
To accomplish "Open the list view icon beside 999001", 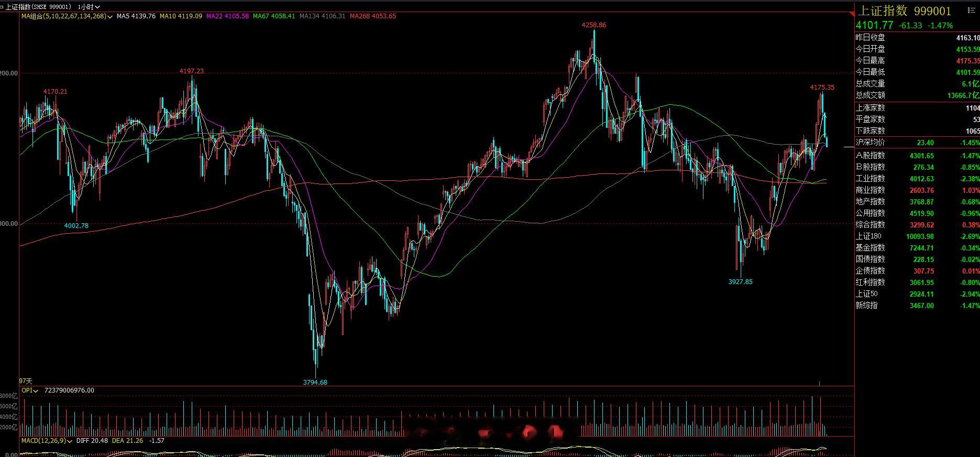I will (973, 10).
